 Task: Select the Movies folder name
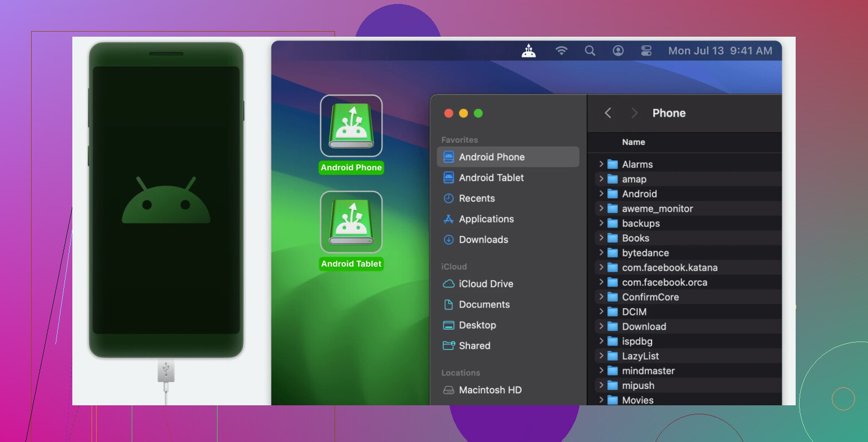tap(637, 400)
